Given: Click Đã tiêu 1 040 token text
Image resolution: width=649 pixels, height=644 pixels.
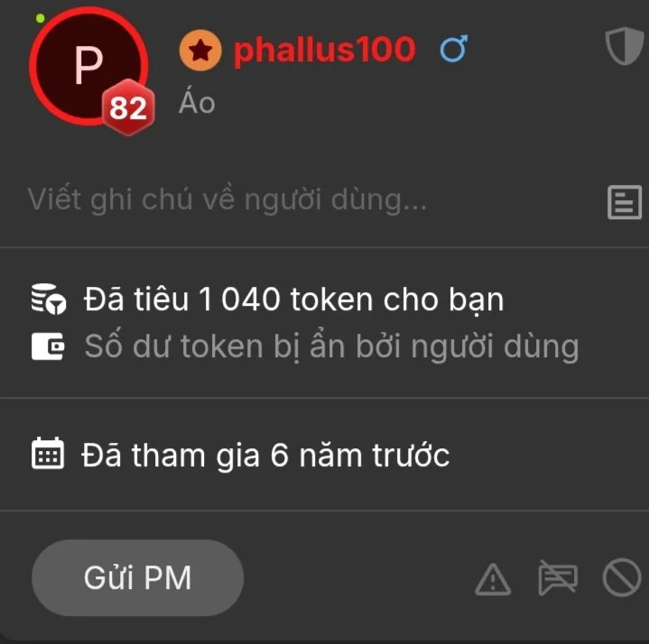Looking at the screenshot, I should click(x=293, y=299).
